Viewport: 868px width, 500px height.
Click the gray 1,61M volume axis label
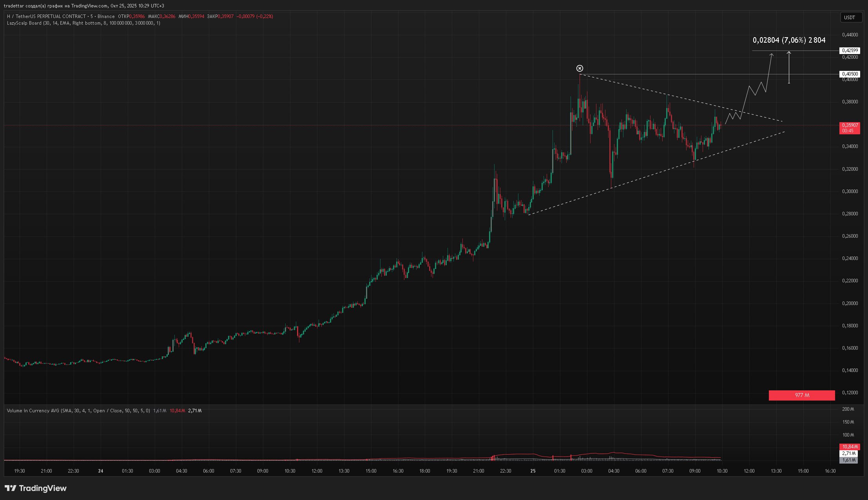pyautogui.click(x=849, y=460)
